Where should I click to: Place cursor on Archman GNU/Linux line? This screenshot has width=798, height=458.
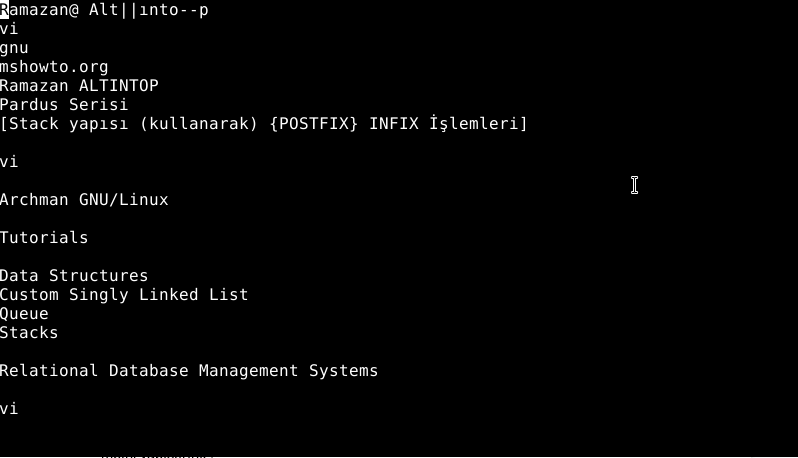84,199
